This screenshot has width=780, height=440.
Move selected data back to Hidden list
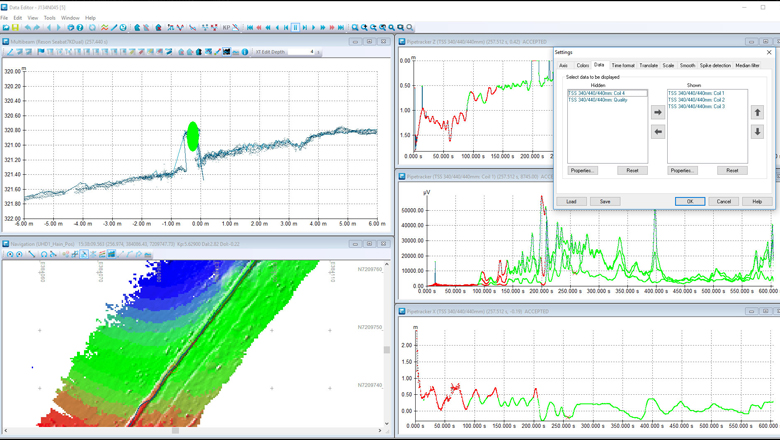click(658, 132)
